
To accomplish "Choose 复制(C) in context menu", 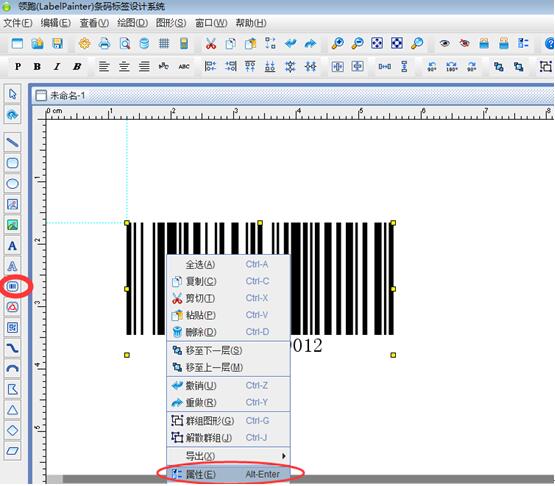I will click(x=228, y=281).
